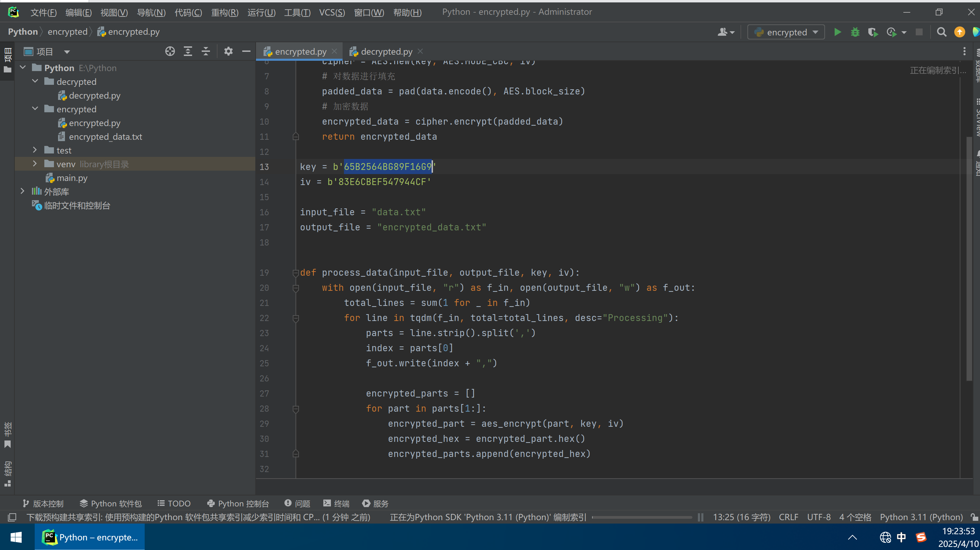The height and width of the screenshot is (550, 980).
Task: Collapse the decrypted folder
Action: [x=35, y=81]
